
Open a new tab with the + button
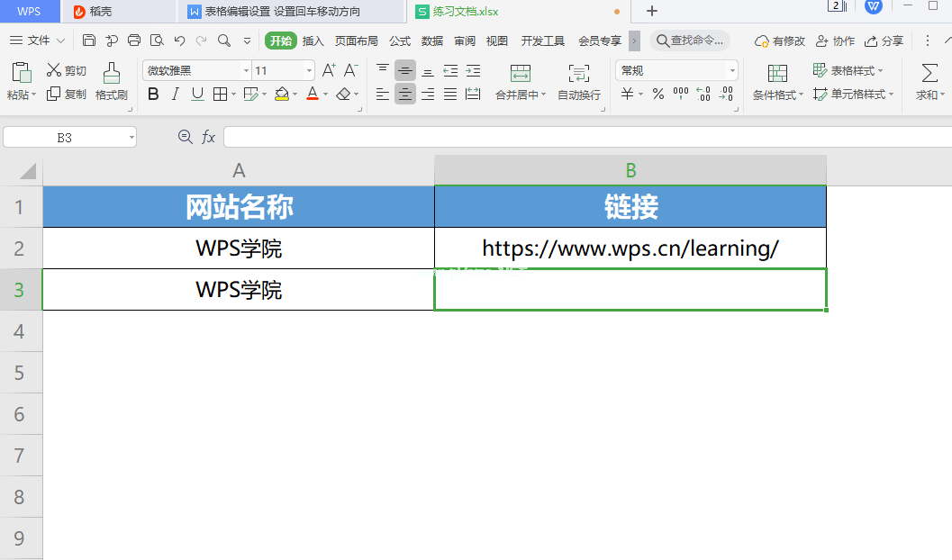[652, 11]
